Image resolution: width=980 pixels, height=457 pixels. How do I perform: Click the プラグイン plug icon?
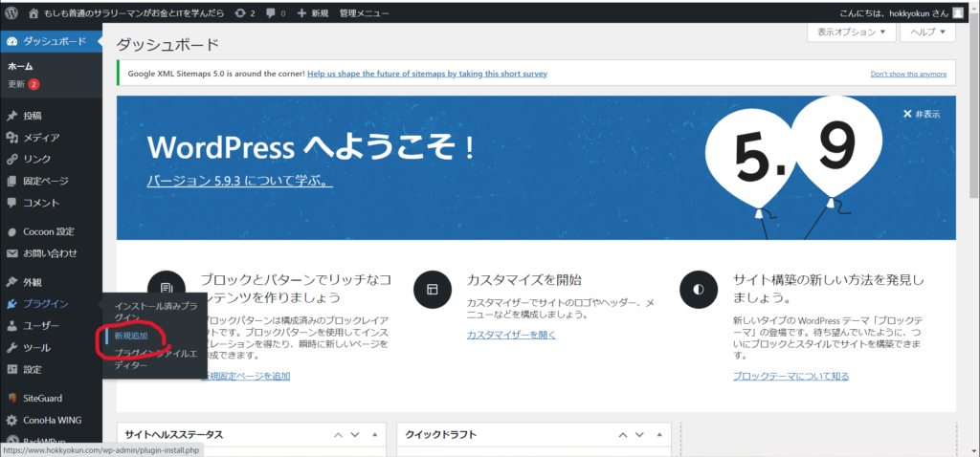coord(11,304)
